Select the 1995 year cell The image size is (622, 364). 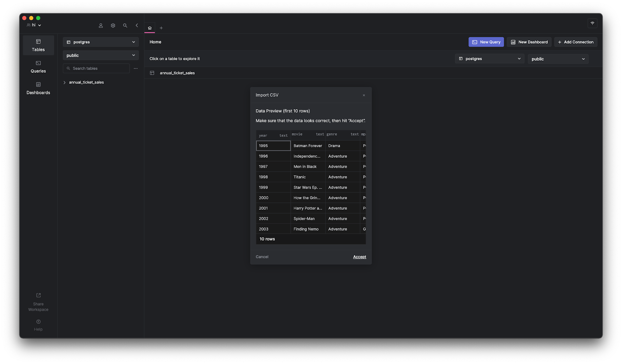point(273,146)
